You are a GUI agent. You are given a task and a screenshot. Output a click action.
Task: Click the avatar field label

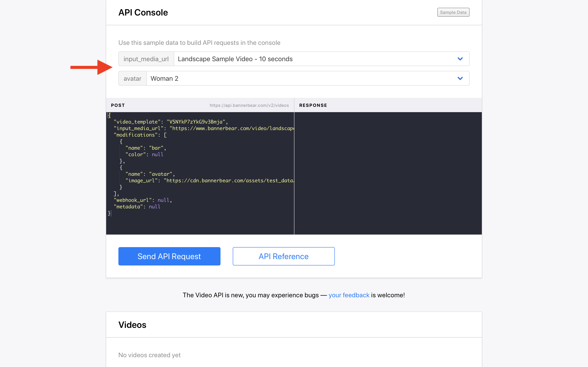[133, 78]
